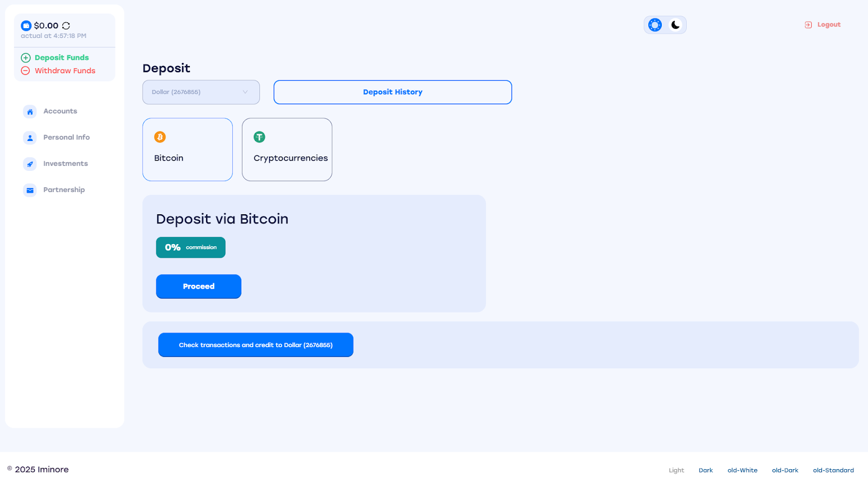The image size is (868, 499).
Task: Click Check transactions and credit button
Action: (x=256, y=345)
